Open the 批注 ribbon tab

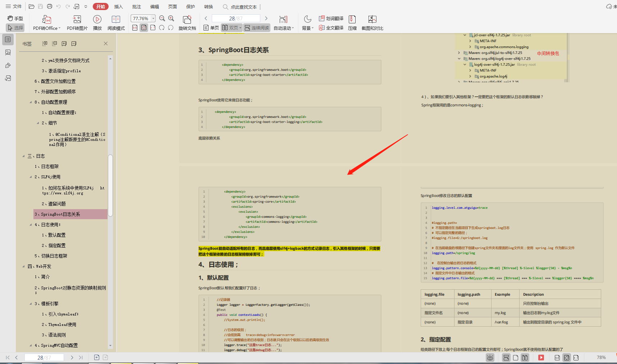[x=136, y=6]
